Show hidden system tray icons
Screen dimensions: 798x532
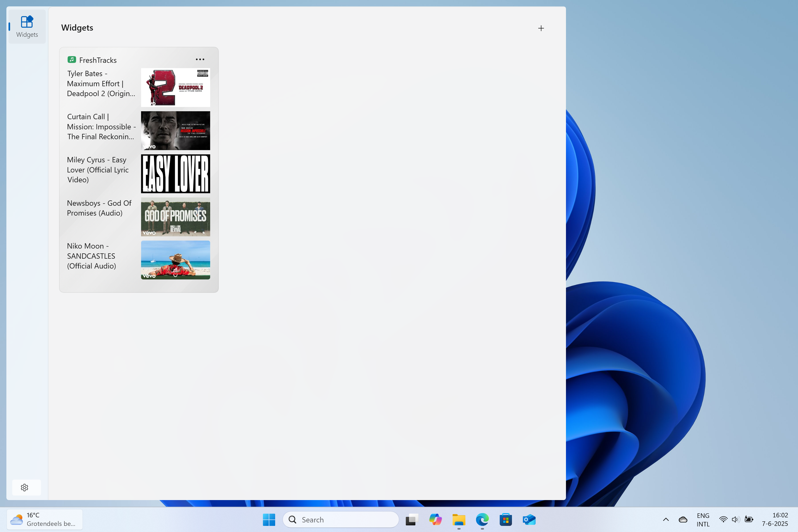pos(666,519)
